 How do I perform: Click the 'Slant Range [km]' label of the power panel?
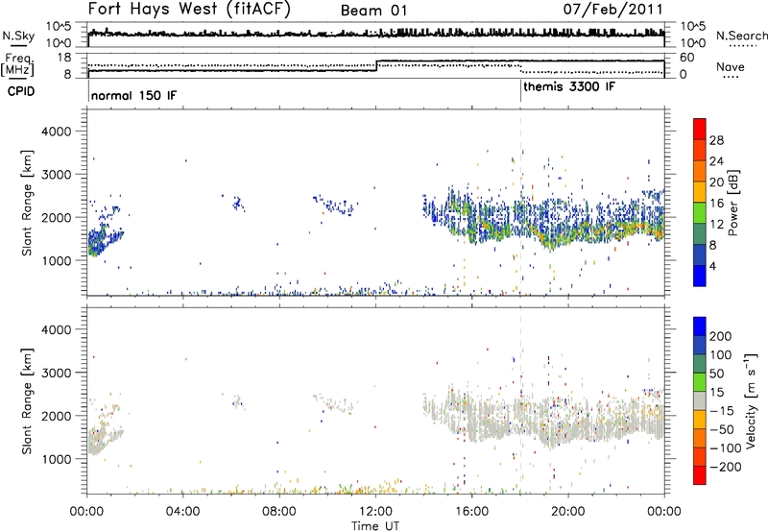(x=27, y=203)
